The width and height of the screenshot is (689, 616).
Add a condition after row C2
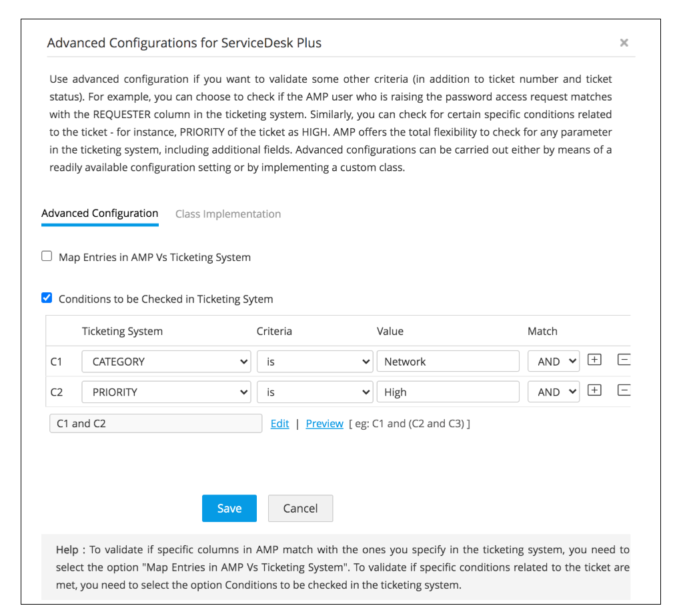click(594, 391)
